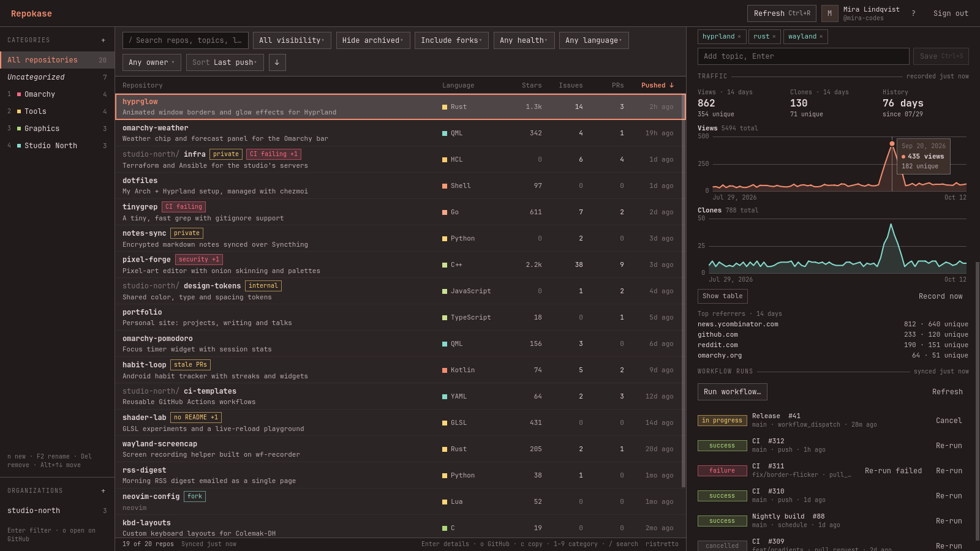Image resolution: width=980 pixels, height=551 pixels.
Task: Click the Save topics button
Action: click(x=941, y=56)
